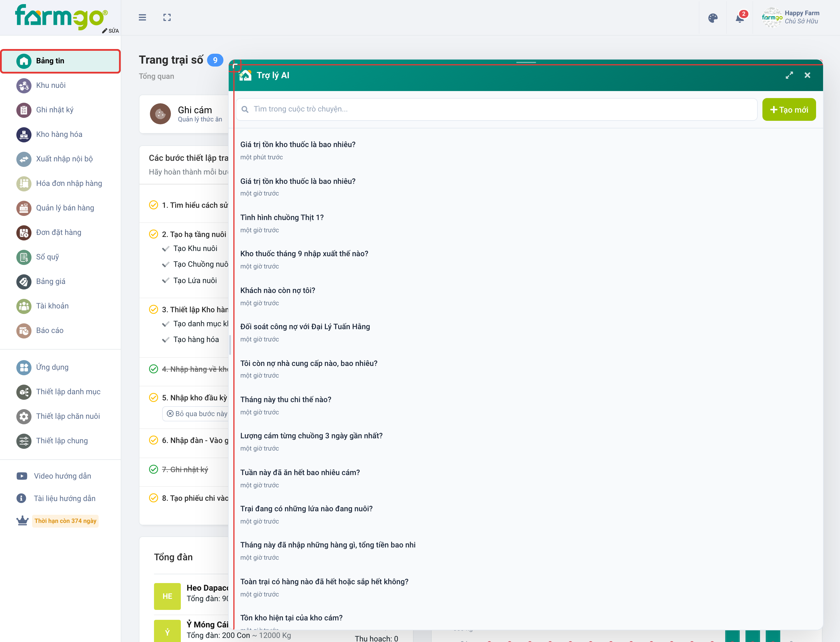The height and width of the screenshot is (642, 840).
Task: Open the theme palette icon
Action: tap(713, 18)
